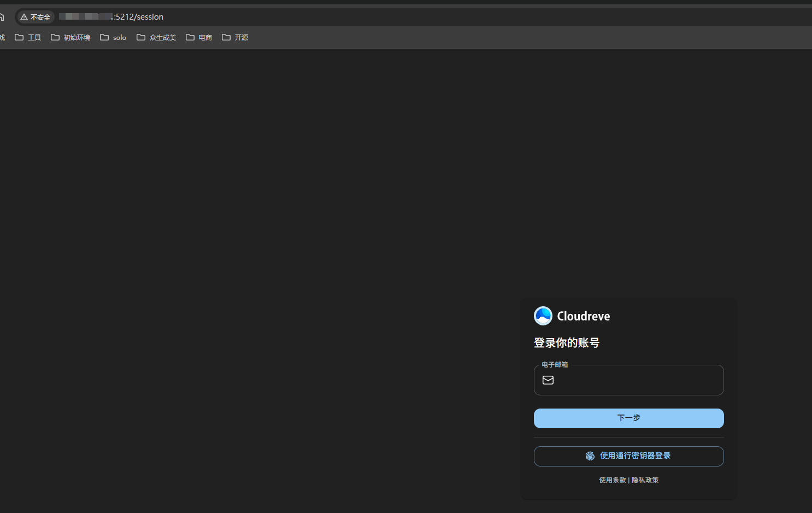Open the partially visible 戏 bookmark on the left

(x=2, y=37)
